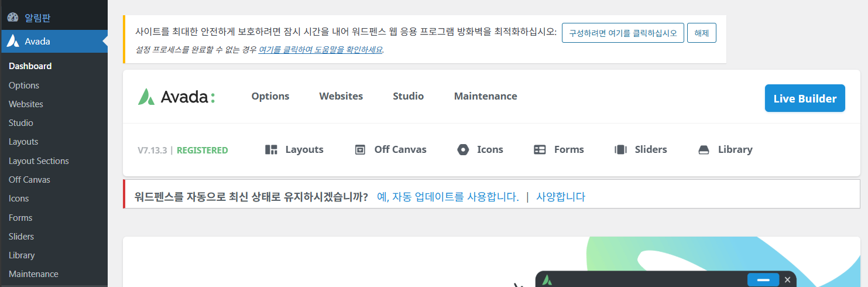
Task: Dismiss the firewall notice with 해제
Action: [702, 33]
